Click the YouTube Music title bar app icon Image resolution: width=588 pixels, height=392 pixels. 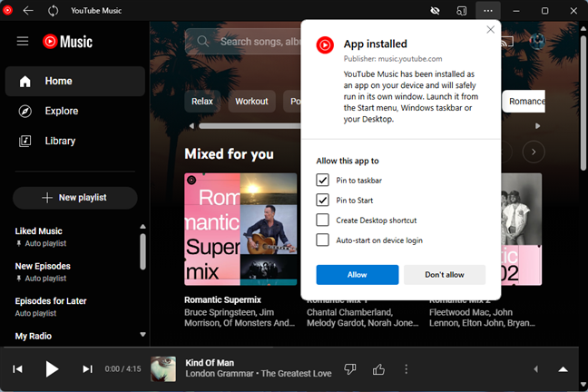[7, 11]
